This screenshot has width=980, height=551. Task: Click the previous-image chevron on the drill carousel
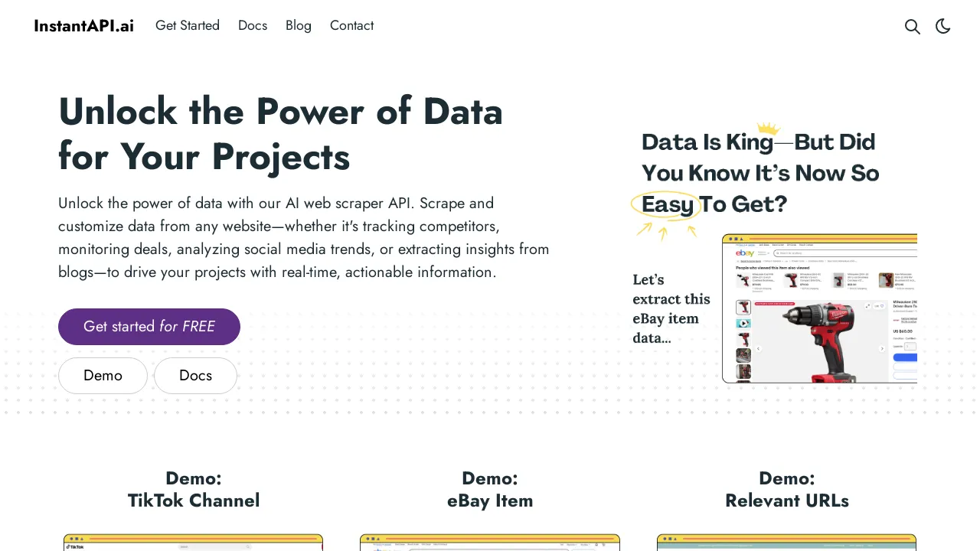point(758,348)
